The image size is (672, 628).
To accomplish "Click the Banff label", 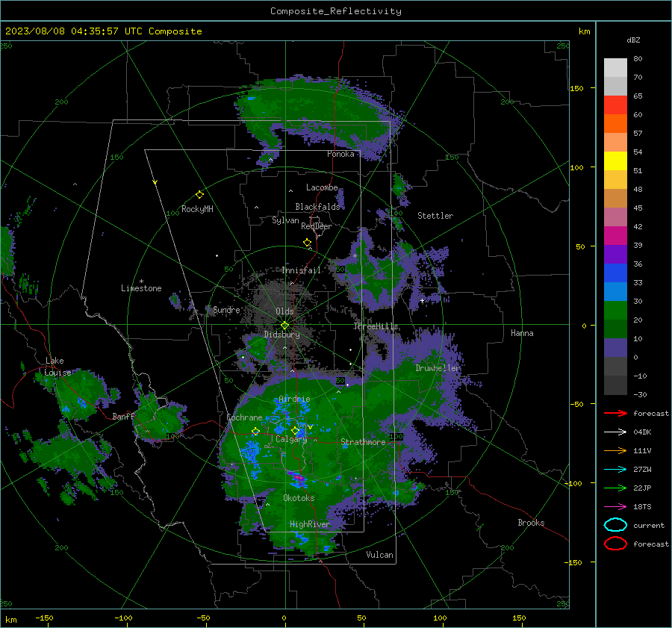I will 123,417.
